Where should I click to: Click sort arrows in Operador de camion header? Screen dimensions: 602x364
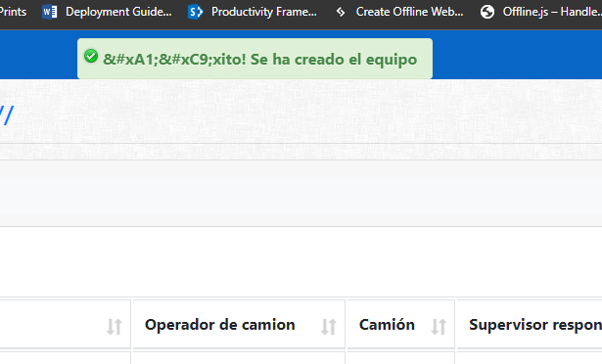click(x=329, y=327)
